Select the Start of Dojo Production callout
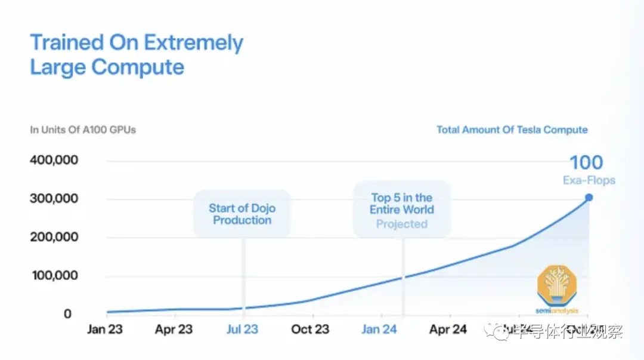The width and height of the screenshot is (644, 360). 242,214
